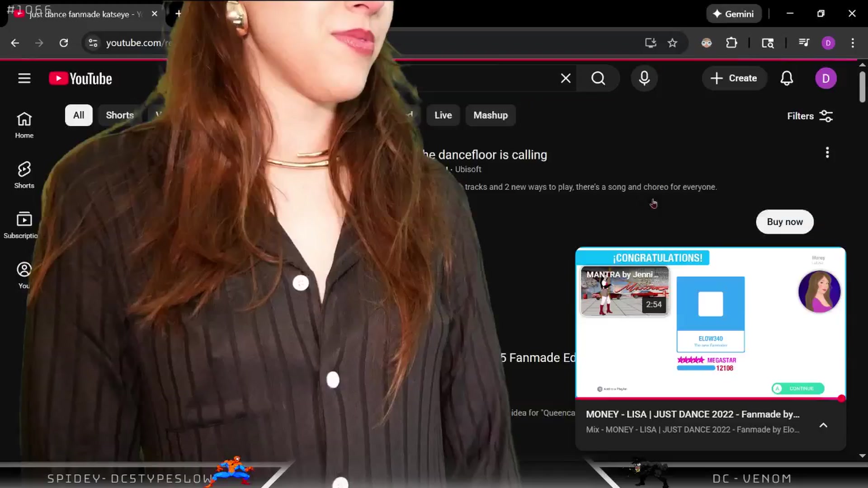Screen dimensions: 868x488
Task: View site information icon in address bar
Action: [93, 43]
